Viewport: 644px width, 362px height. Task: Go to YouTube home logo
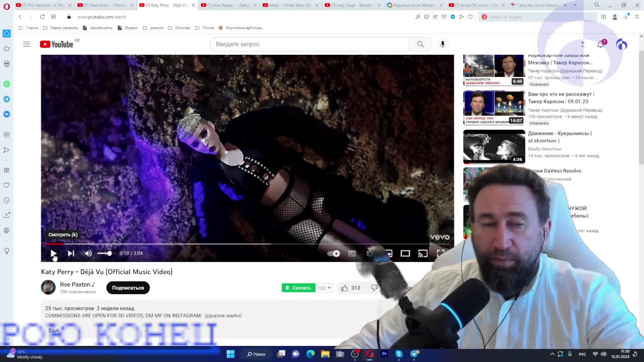coord(57,44)
